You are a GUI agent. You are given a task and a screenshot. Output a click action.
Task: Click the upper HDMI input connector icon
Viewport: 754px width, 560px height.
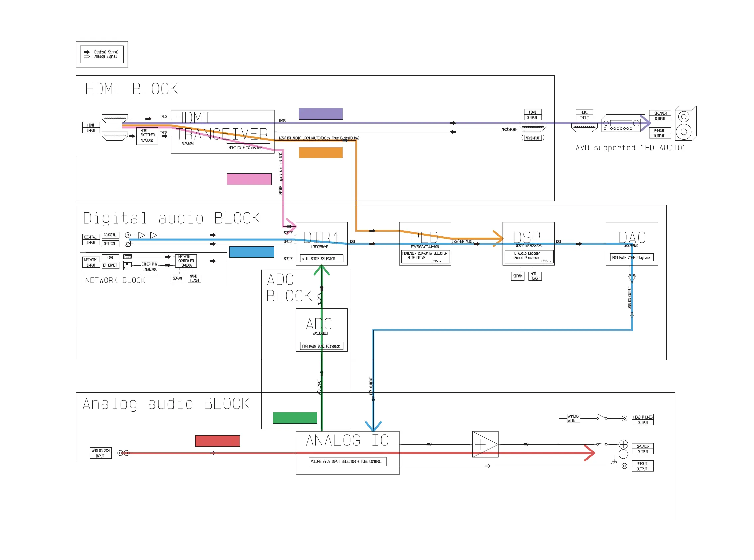[x=115, y=119]
